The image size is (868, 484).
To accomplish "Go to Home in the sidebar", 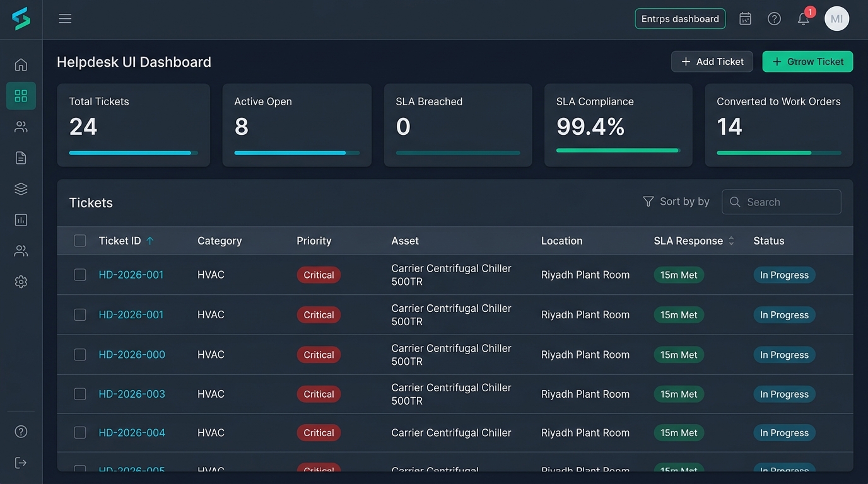I will [x=21, y=65].
